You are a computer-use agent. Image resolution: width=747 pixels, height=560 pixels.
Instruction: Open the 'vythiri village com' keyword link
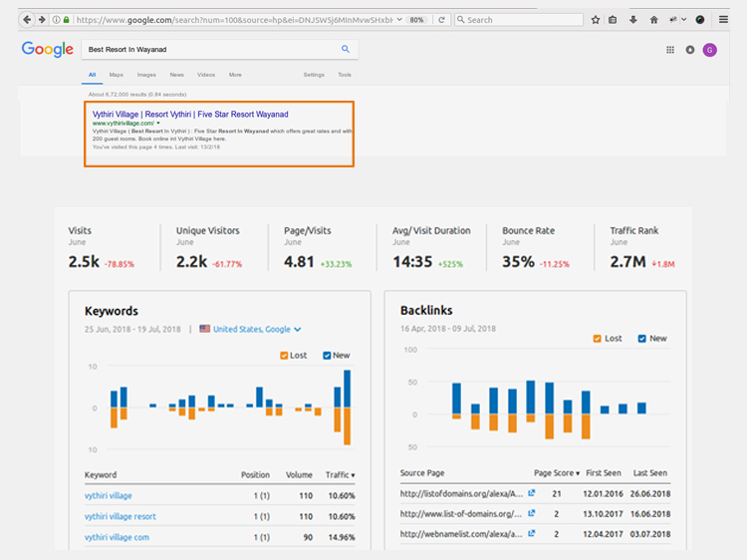click(117, 537)
